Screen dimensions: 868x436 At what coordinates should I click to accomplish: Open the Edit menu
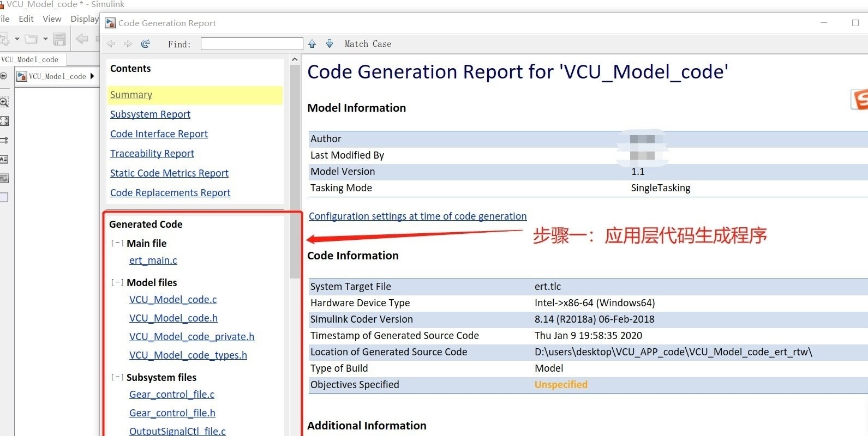pos(26,19)
